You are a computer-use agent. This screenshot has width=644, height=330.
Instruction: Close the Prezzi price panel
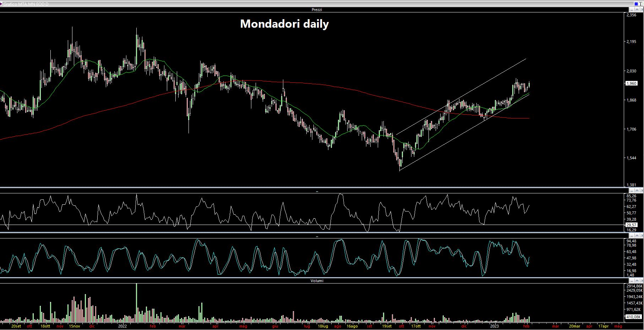(642, 10)
